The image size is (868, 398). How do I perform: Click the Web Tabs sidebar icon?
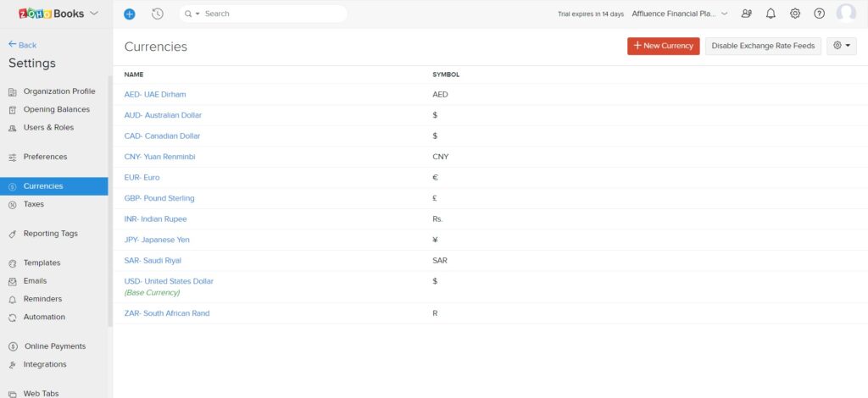[13, 394]
